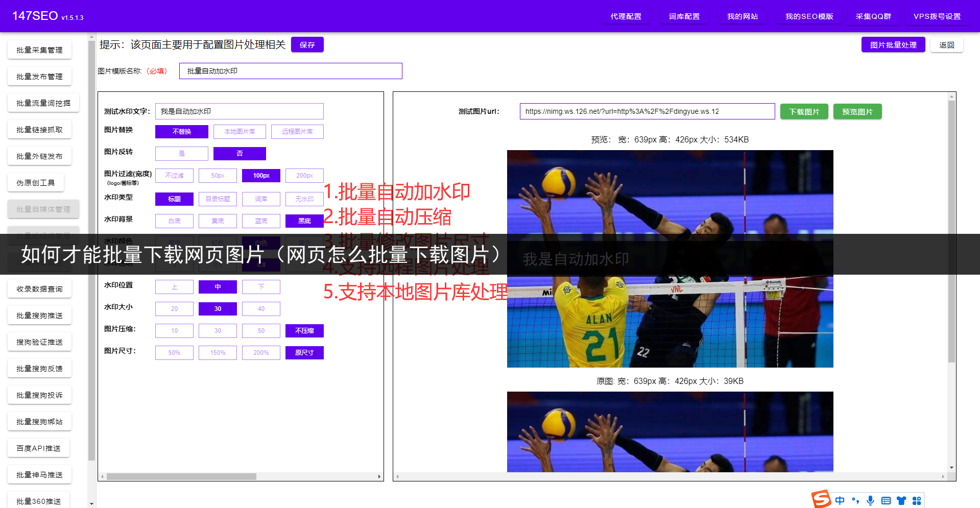Open 批量流量词挖掘 in sidebar
This screenshot has height=508, width=980.
(43, 103)
